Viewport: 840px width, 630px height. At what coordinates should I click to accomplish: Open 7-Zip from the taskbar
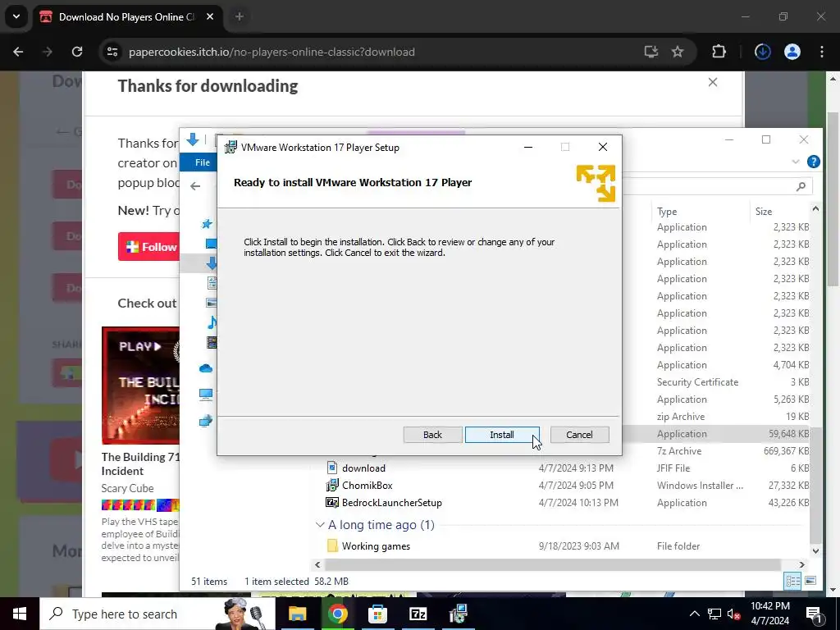point(418,614)
